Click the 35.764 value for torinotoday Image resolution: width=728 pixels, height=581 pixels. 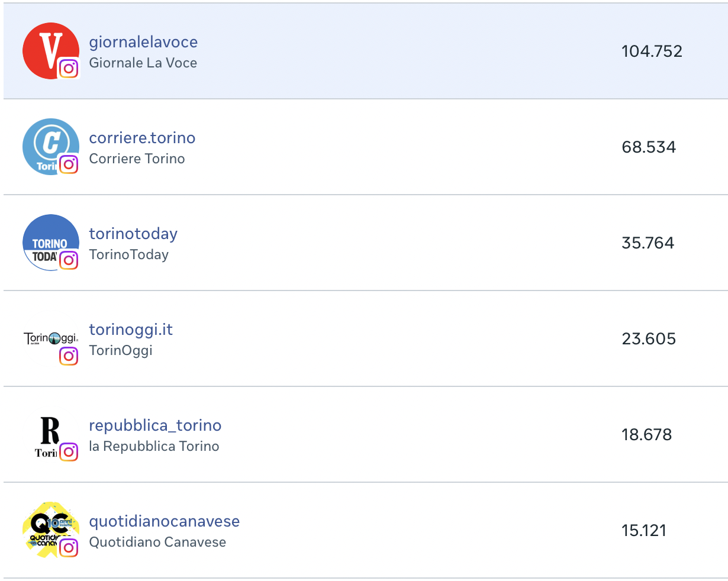(648, 243)
